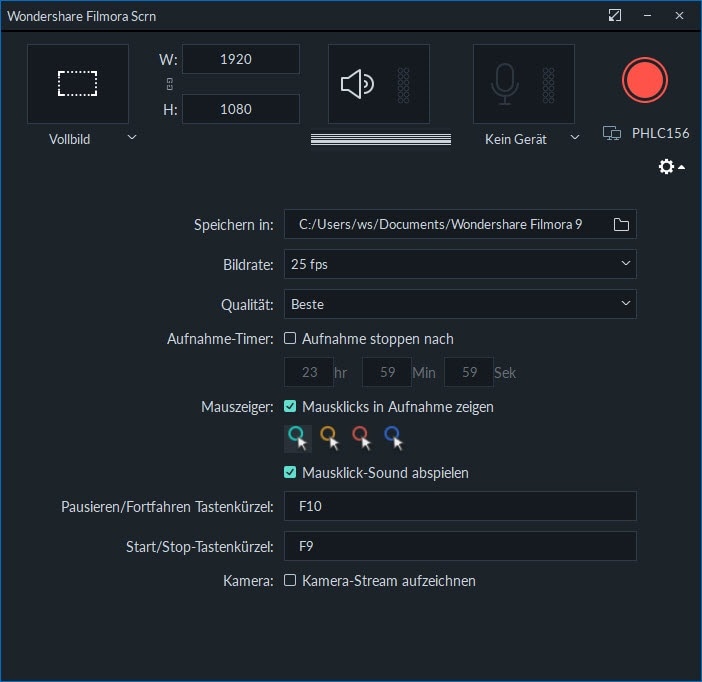
Task: Click the Pausieren/Fortfahren hotkey field F10
Action: point(460,506)
